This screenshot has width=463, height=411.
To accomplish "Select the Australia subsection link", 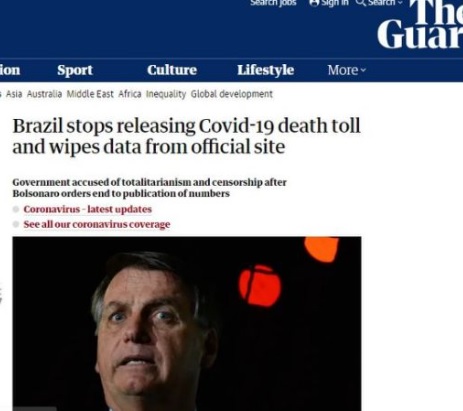I will (x=44, y=94).
